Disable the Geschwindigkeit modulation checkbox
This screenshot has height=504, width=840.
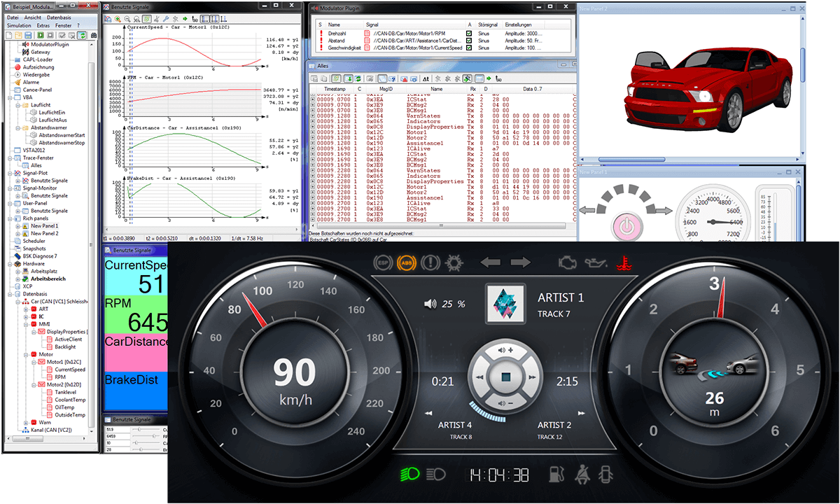coord(469,48)
